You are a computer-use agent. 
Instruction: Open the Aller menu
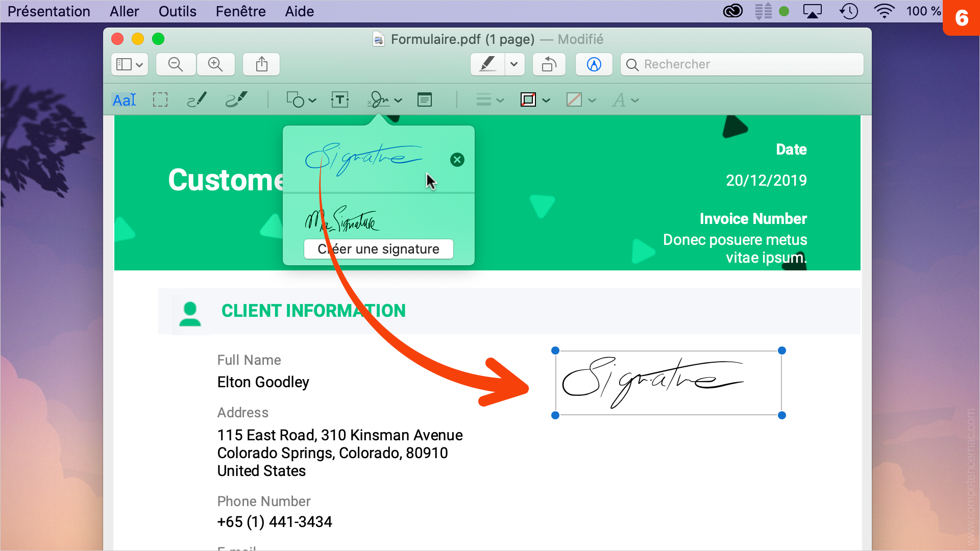click(x=124, y=11)
